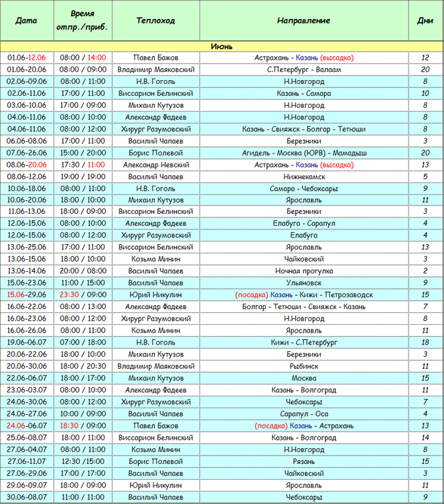Select the Рыбинск direction cell
This screenshot has width=444, height=504.
[304, 366]
